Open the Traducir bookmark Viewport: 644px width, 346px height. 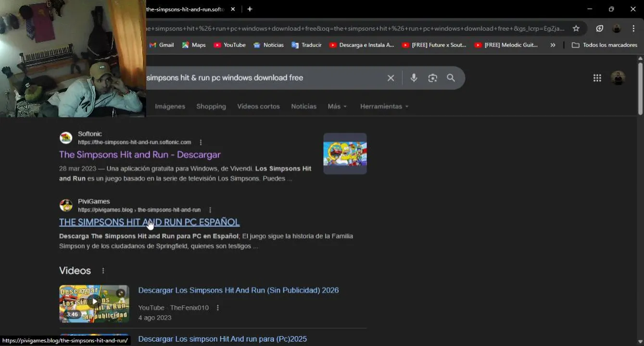306,45
